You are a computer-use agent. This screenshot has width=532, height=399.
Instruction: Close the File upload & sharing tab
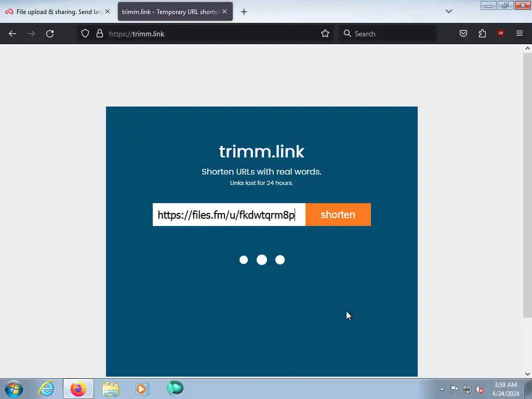pyautogui.click(x=108, y=11)
